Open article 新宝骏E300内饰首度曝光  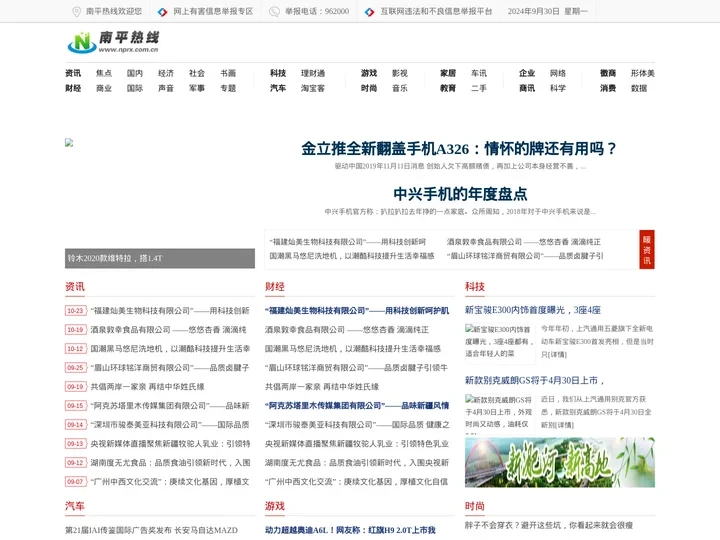(533, 310)
